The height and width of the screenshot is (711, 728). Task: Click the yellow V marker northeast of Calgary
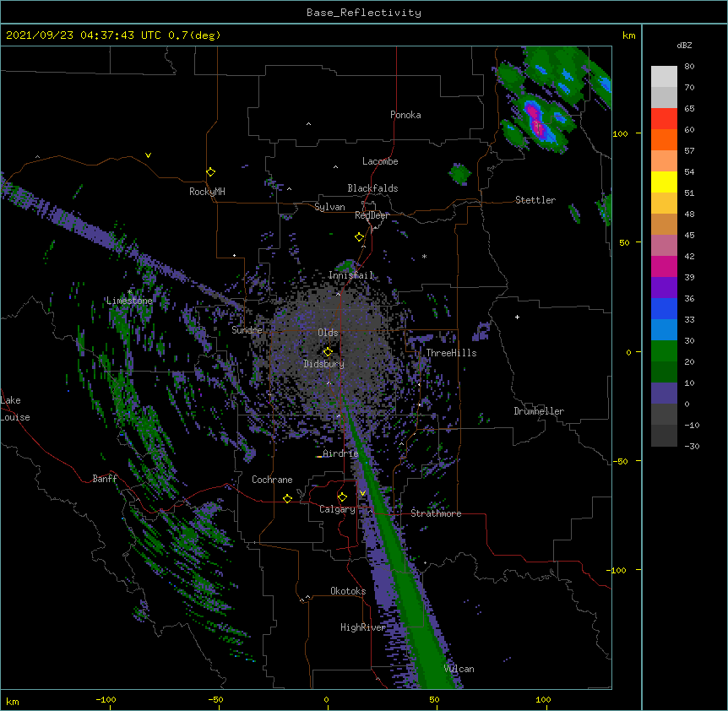tap(362, 493)
